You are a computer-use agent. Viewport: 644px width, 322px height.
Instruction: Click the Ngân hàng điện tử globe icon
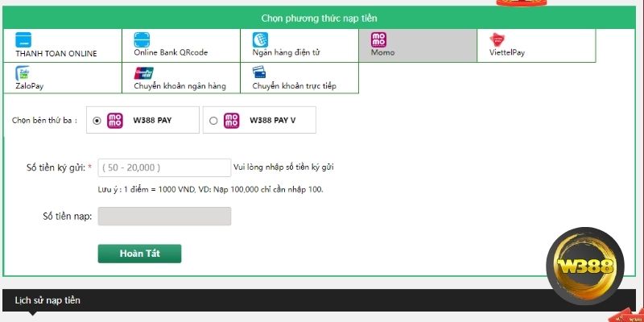click(260, 39)
